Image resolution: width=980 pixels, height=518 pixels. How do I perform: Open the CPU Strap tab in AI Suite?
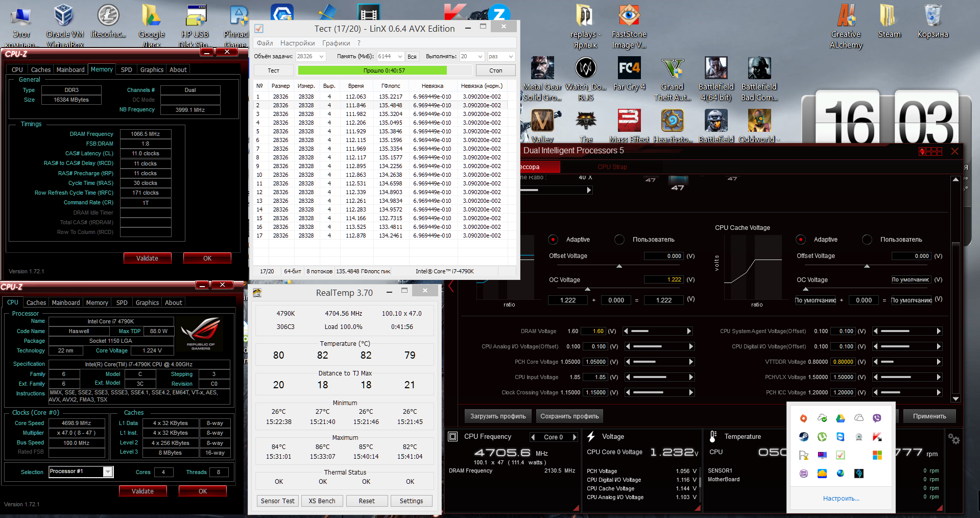pos(612,167)
